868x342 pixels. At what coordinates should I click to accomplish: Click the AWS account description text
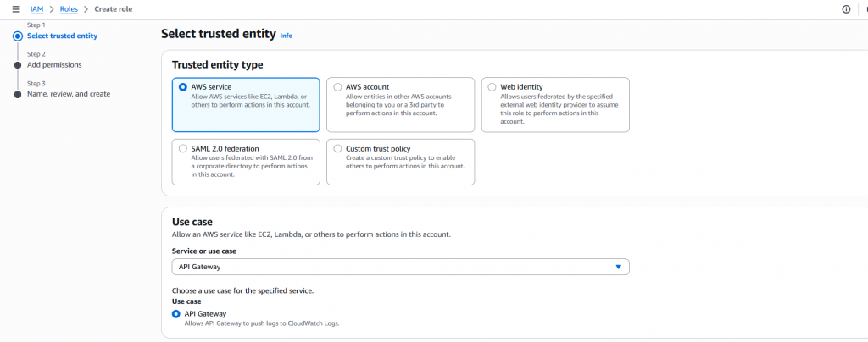398,104
